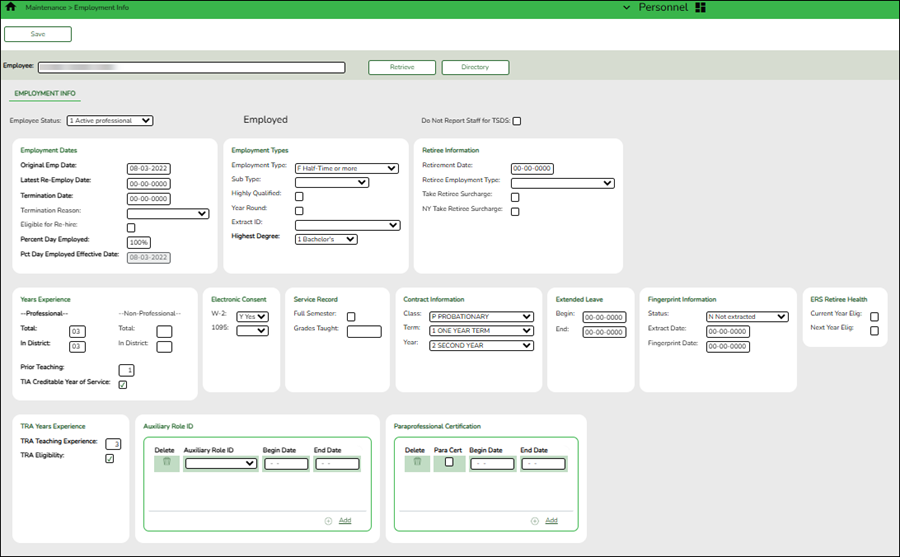Viewport: 900px width, 557px height.
Task: Click the fingerprint Extract Date field
Action: click(x=728, y=331)
